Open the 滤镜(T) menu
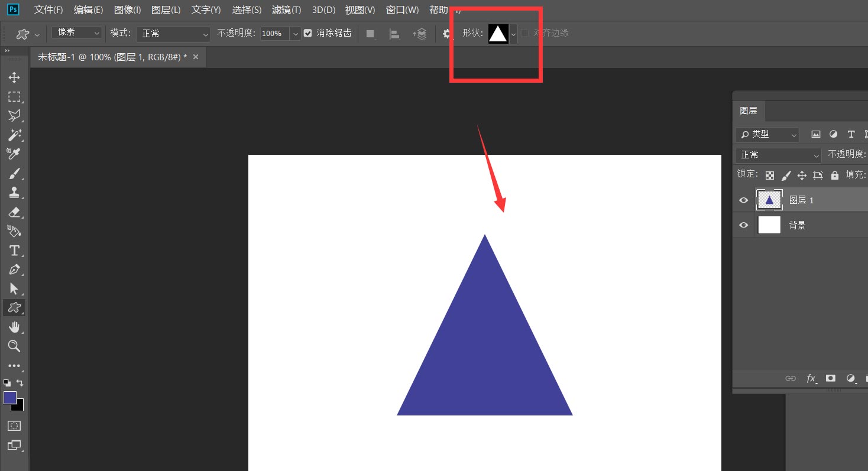This screenshot has height=471, width=868. (x=286, y=10)
